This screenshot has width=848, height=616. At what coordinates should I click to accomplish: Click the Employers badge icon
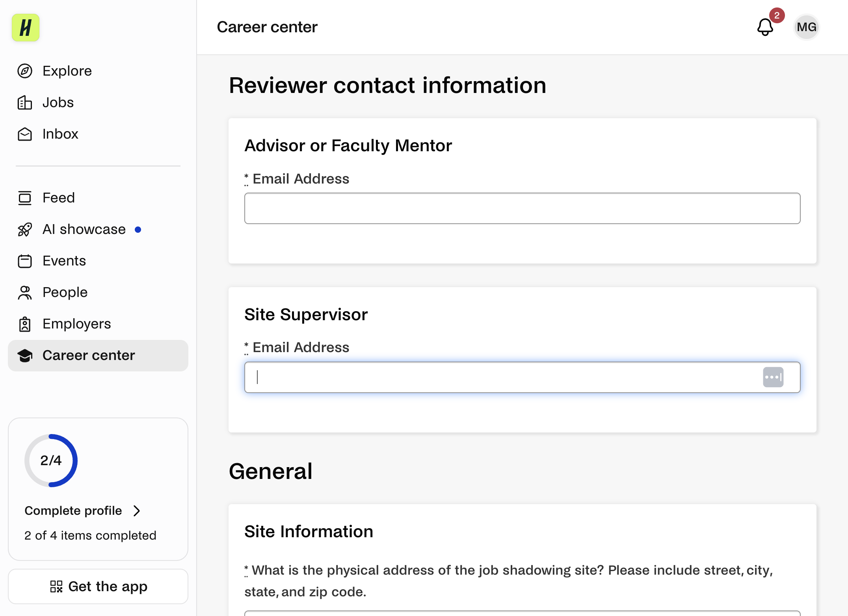point(25,324)
